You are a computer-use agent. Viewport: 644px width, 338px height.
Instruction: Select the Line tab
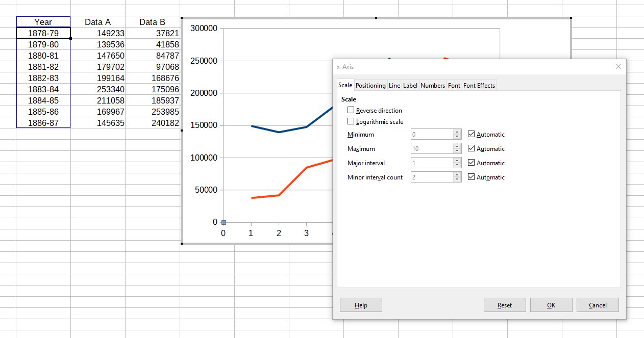coord(394,85)
